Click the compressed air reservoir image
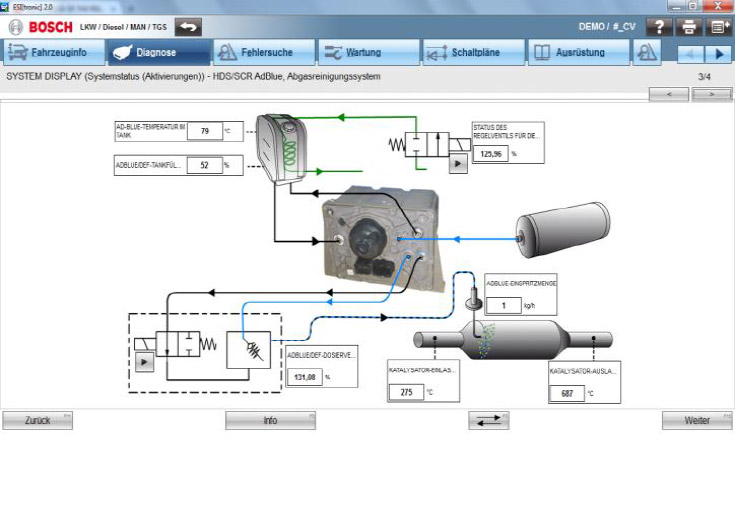This screenshot has width=735, height=515. pos(563,230)
